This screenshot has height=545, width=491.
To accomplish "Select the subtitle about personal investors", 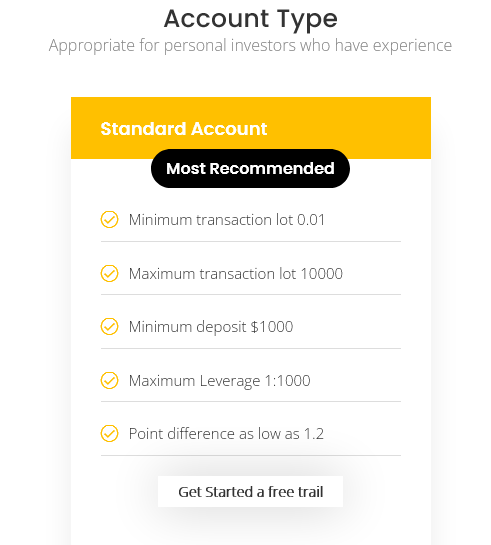I will [250, 46].
